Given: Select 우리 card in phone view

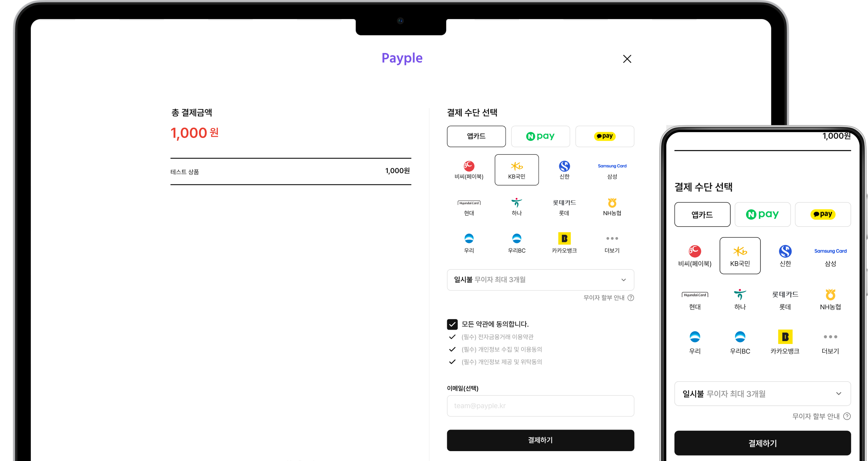Looking at the screenshot, I should pyautogui.click(x=695, y=343).
